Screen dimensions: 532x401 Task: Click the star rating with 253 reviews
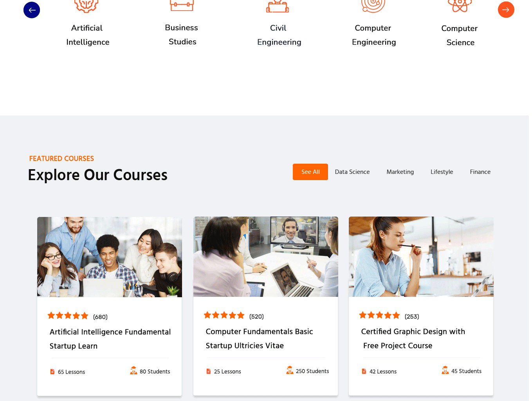pyautogui.click(x=379, y=316)
